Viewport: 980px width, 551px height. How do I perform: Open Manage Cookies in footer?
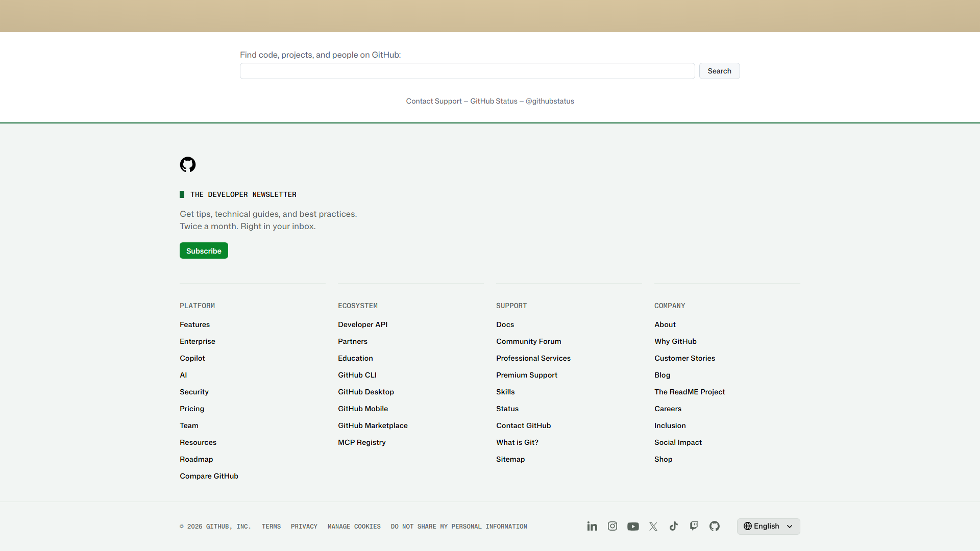pos(354,527)
